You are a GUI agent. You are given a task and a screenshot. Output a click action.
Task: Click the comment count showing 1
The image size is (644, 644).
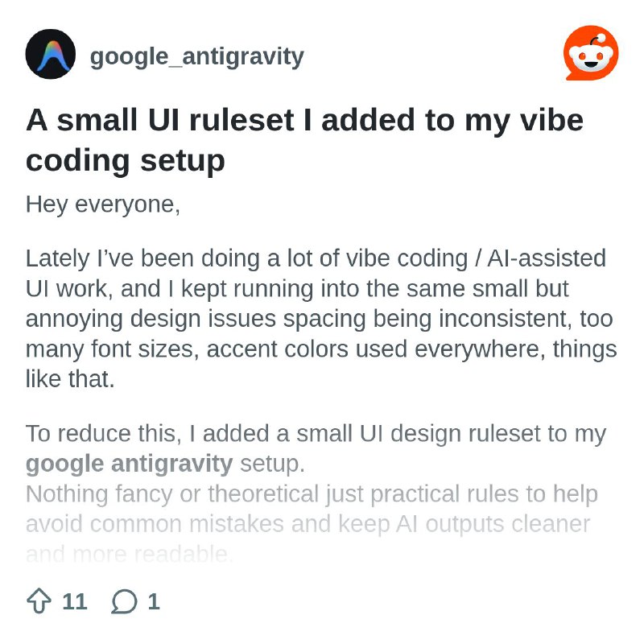[152, 600]
